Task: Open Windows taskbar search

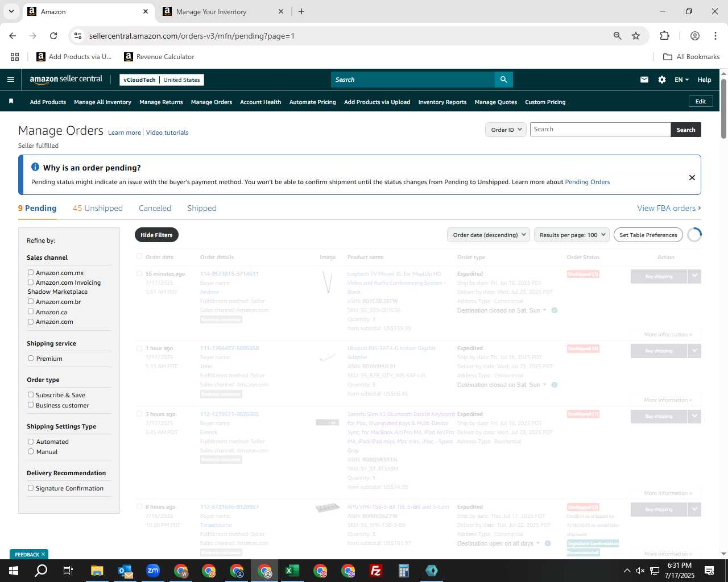Action: [41, 571]
